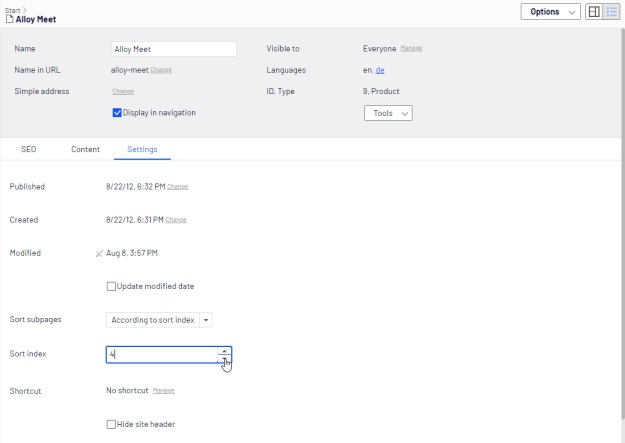Change the Published date via link
The image size is (625, 443).
177,187
